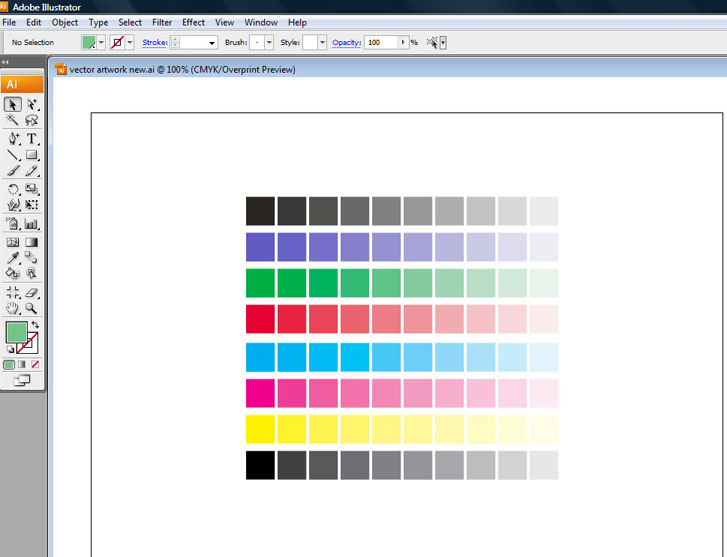Open the Object menu
Viewport: 727px width, 557px height.
65,22
